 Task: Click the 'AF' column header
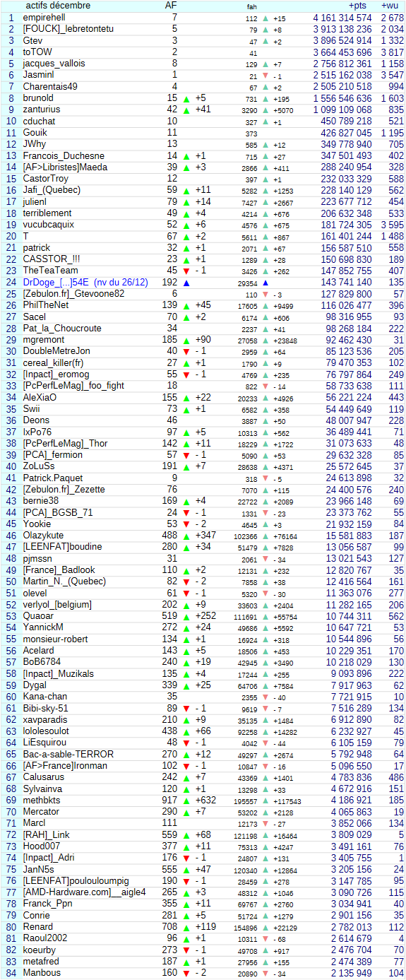click(171, 6)
